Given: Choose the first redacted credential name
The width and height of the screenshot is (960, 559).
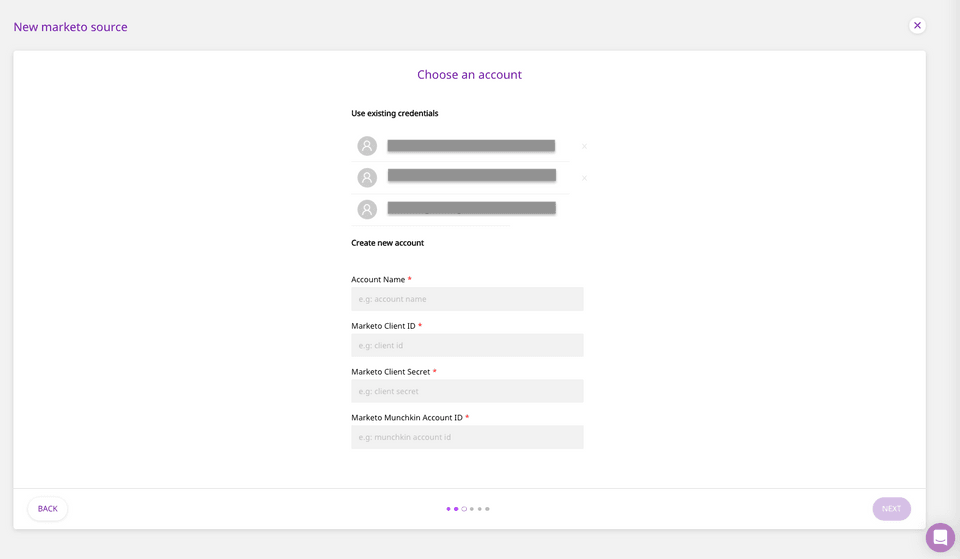Looking at the screenshot, I should click(x=471, y=146).
